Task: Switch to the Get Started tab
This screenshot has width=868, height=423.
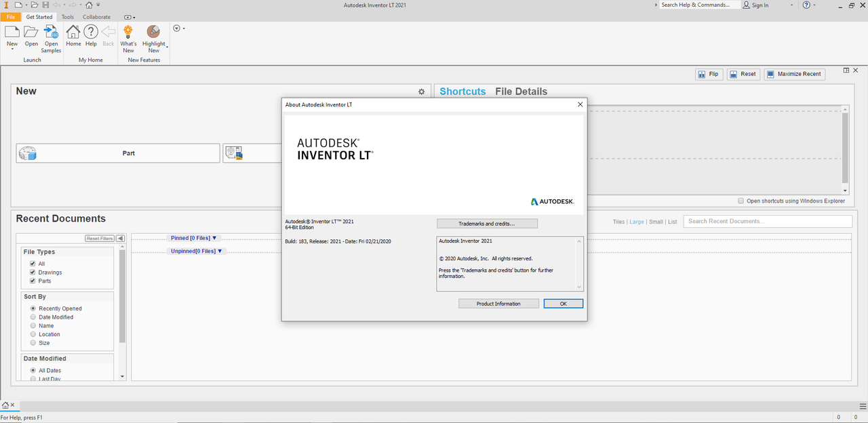Action: point(39,17)
